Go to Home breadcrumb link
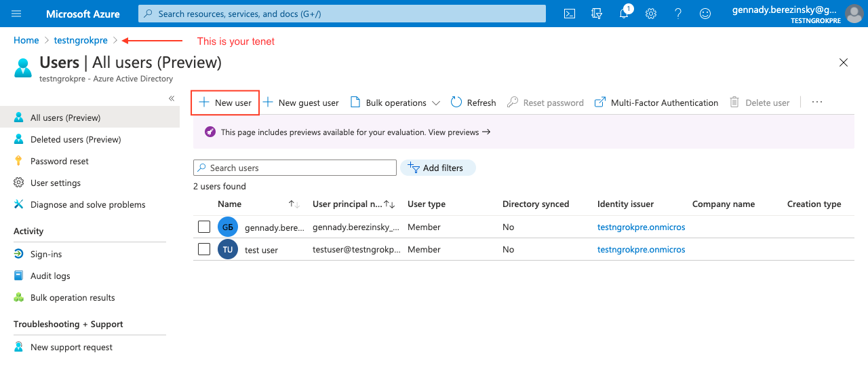The width and height of the screenshot is (868, 374). [26, 41]
